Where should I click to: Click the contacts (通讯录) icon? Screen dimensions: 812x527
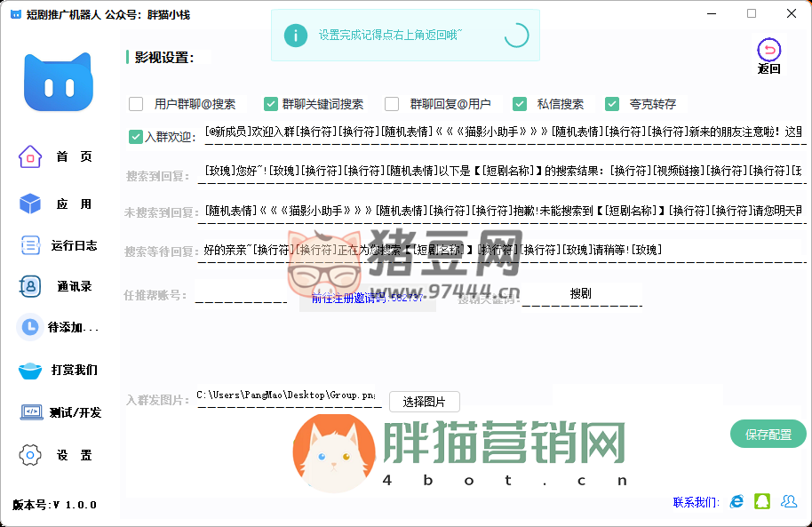(30, 286)
